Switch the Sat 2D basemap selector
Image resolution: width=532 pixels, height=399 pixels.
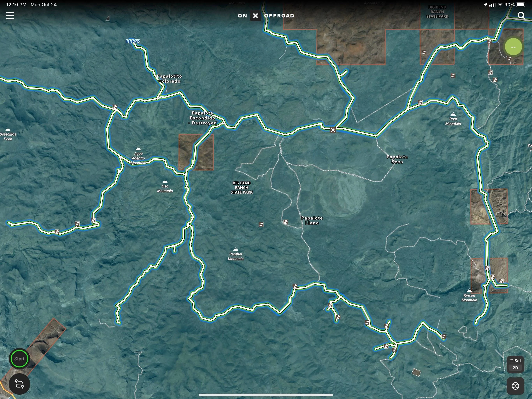(x=515, y=364)
